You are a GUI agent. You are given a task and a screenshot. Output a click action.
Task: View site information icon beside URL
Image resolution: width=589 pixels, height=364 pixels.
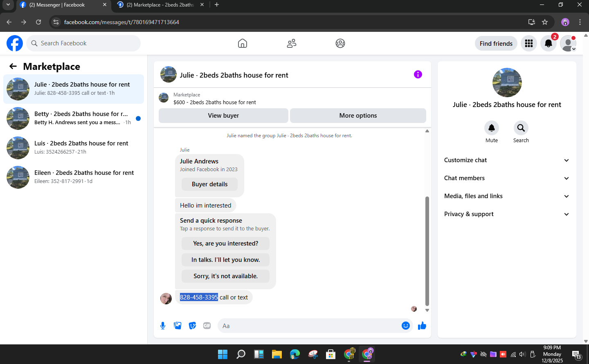pyautogui.click(x=56, y=22)
